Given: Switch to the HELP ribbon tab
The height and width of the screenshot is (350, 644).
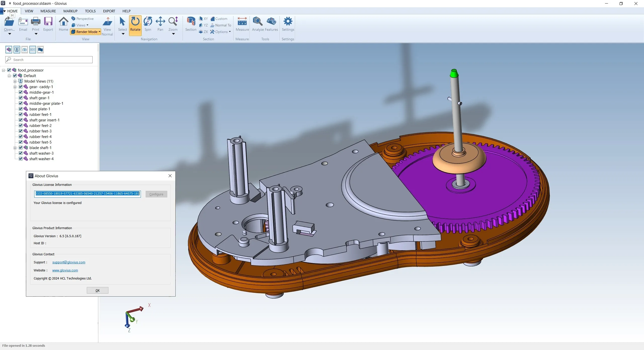Looking at the screenshot, I should coord(126,11).
